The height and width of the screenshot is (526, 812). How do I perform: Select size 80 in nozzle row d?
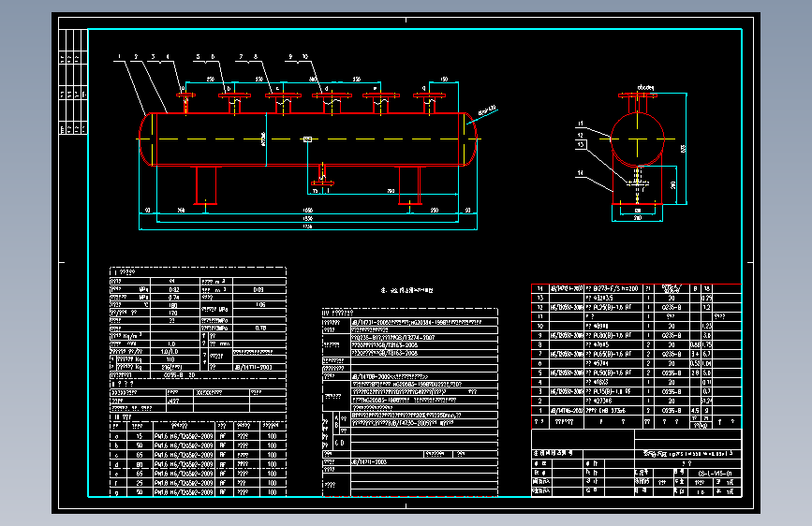click(140, 464)
